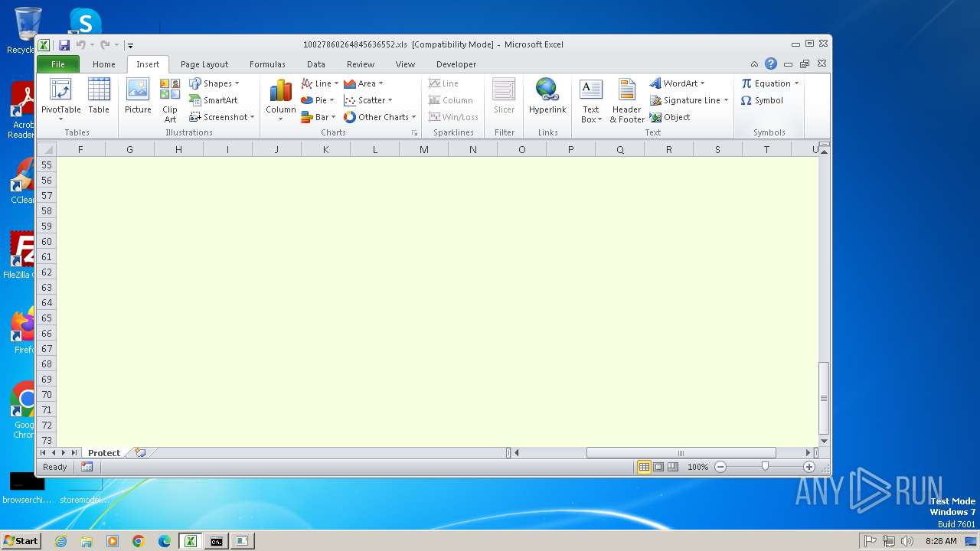Insert an Object
The width and height of the screenshot is (980, 551).
[670, 117]
